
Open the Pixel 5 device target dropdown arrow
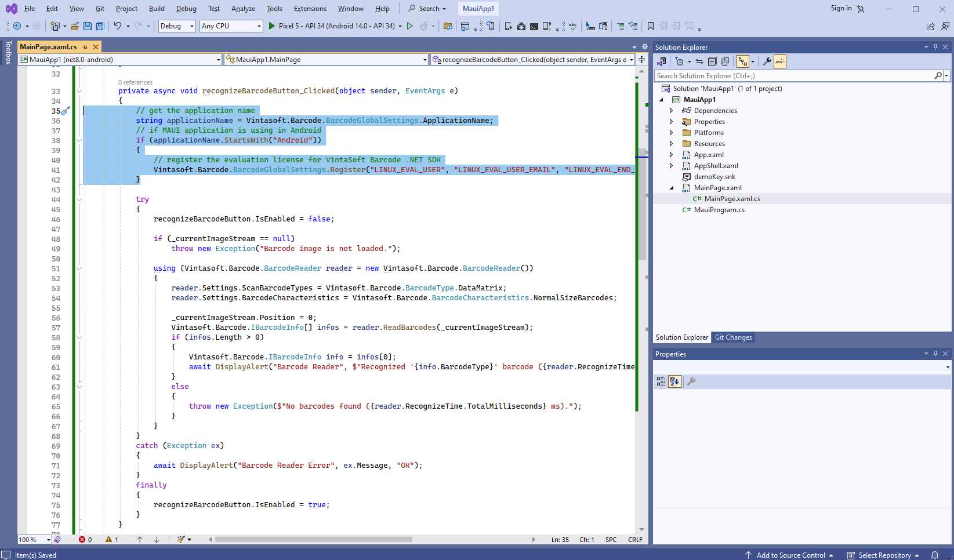coord(400,26)
